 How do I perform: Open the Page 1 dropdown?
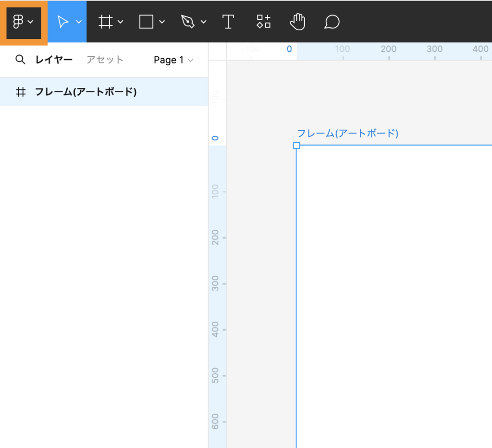173,60
